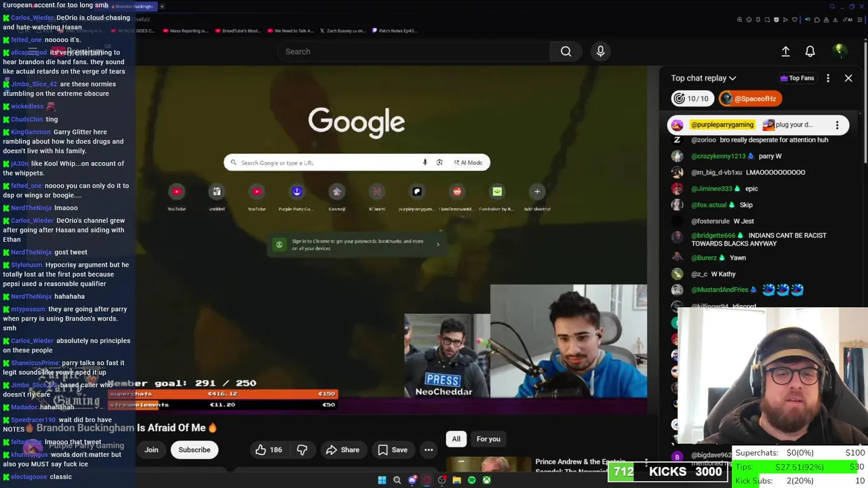Image resolution: width=868 pixels, height=488 pixels.
Task: Click the Google Lens search icon
Action: [439, 163]
